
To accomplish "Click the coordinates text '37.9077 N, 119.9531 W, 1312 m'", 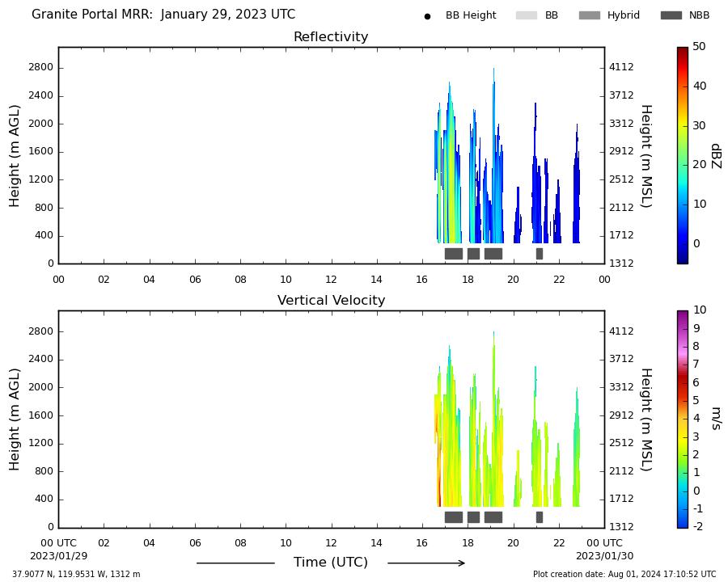I will 76,575.
